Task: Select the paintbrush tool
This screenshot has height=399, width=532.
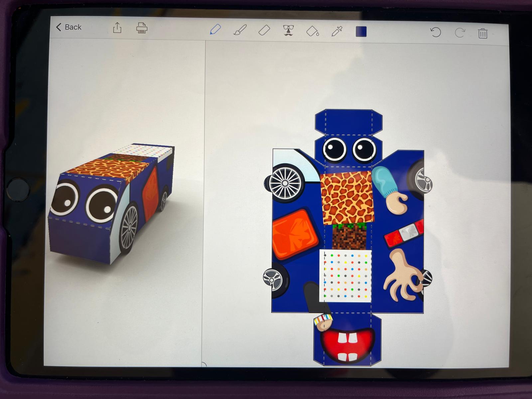Action: pyautogui.click(x=240, y=30)
